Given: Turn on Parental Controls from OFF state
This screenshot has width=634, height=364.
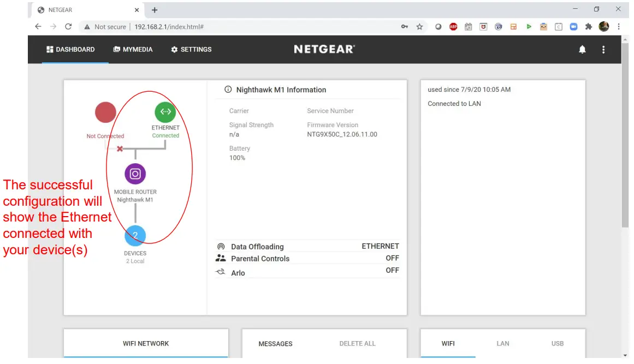Looking at the screenshot, I should click(392, 258).
